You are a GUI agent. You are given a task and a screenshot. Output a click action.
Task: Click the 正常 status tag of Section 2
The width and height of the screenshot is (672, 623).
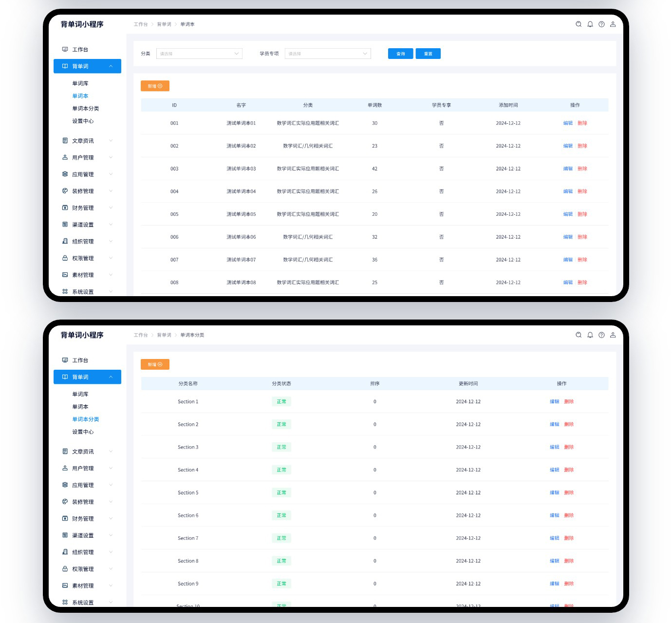point(281,424)
